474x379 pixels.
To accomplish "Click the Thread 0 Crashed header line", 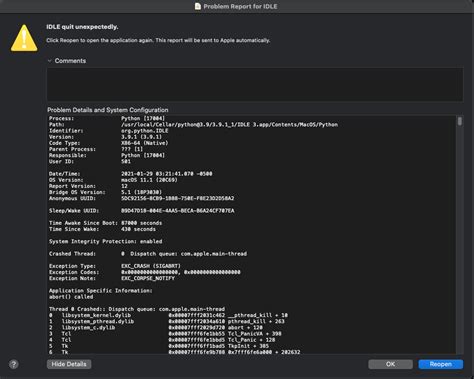I will point(137,309).
